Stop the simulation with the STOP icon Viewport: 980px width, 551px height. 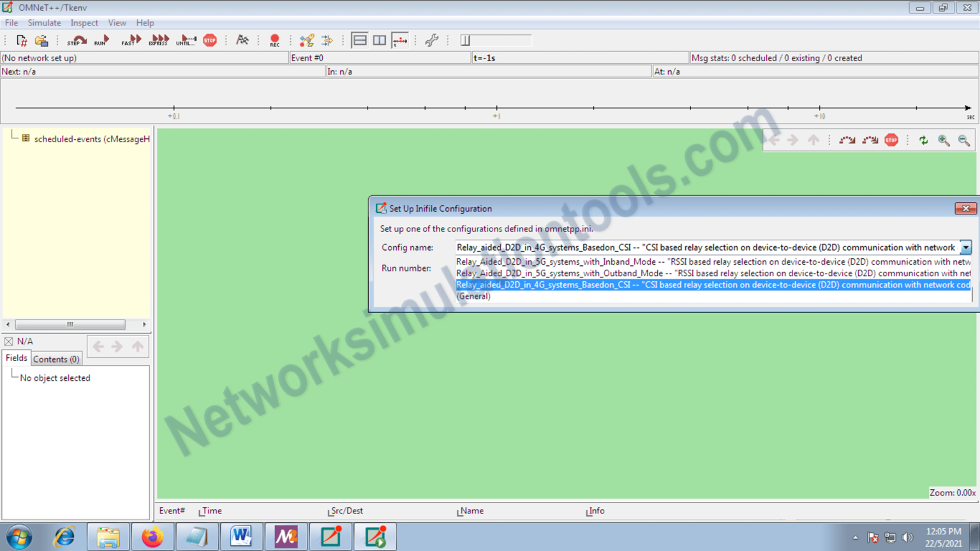pos(210,40)
